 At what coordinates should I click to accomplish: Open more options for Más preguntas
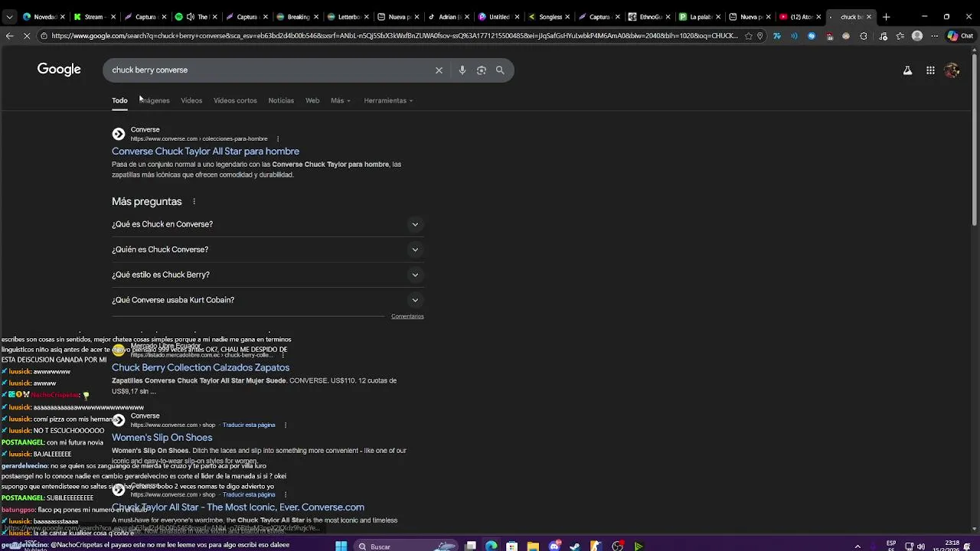point(194,201)
